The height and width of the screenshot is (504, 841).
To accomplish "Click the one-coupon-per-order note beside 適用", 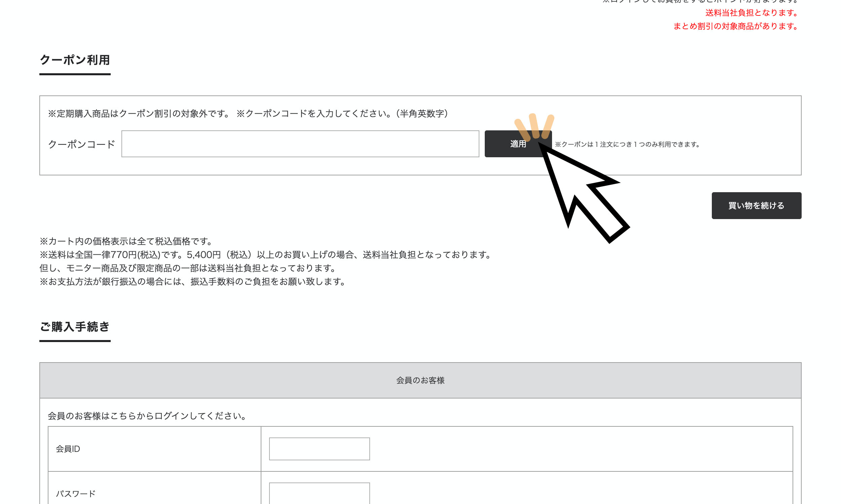I will pyautogui.click(x=627, y=144).
